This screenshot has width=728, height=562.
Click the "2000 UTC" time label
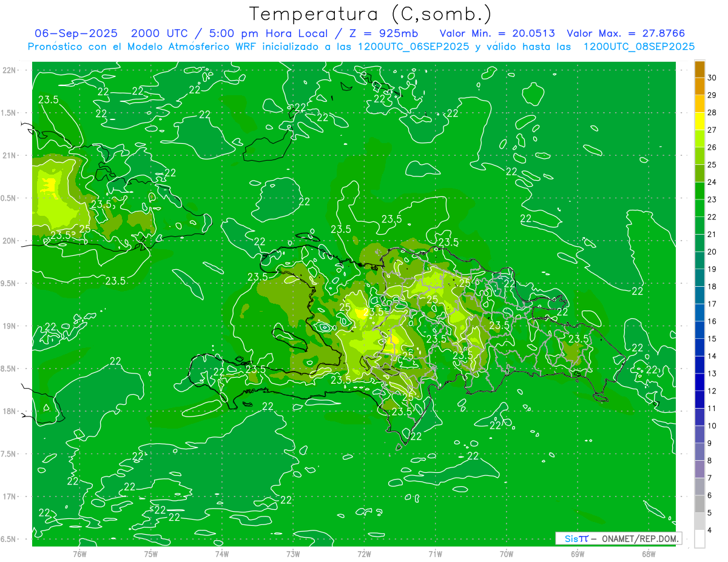(160, 33)
